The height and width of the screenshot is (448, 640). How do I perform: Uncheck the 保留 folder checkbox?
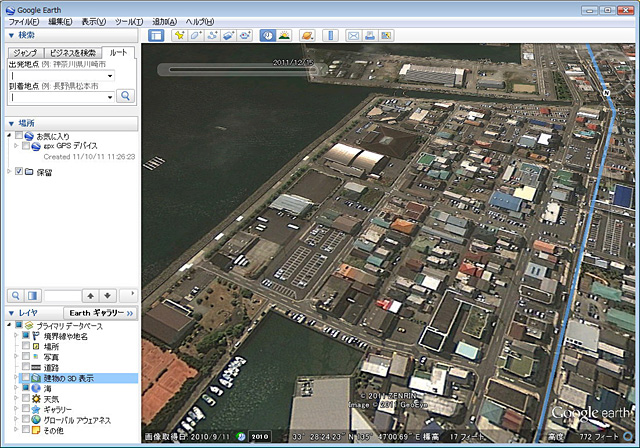(19, 171)
